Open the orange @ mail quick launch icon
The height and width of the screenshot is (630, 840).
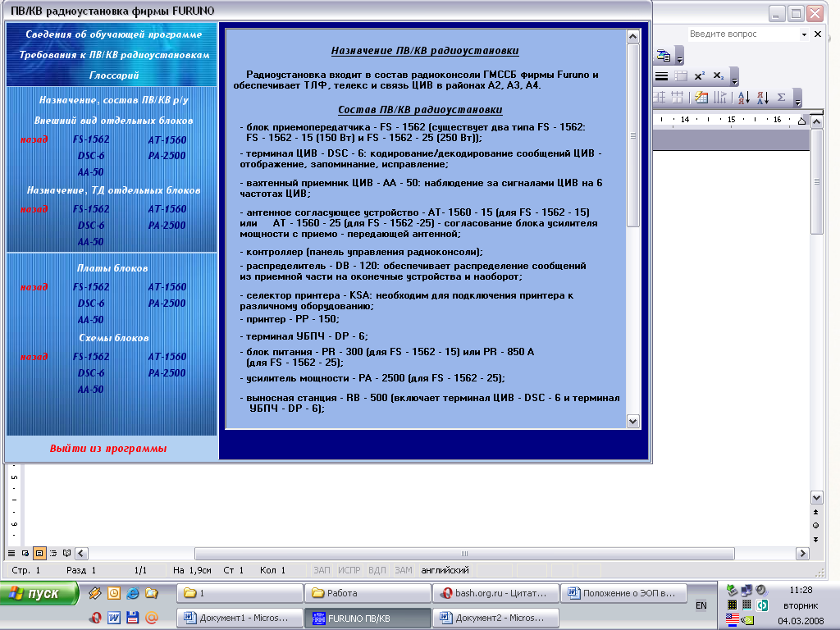point(152,618)
